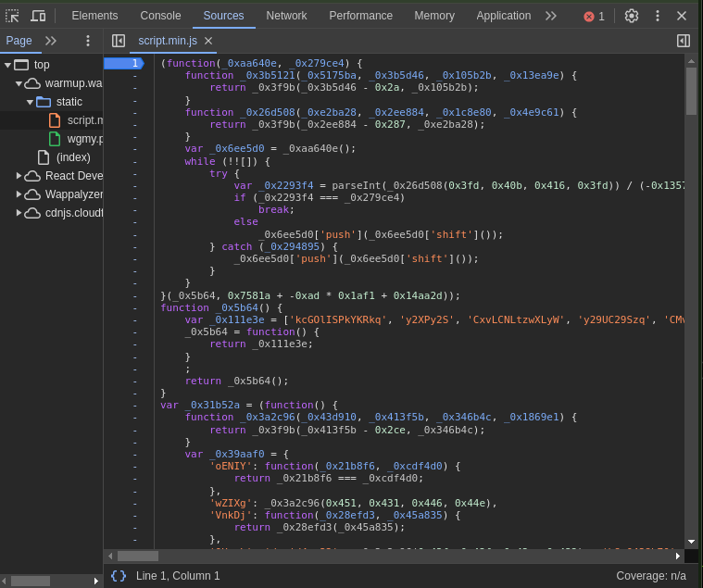
Task: Click the 'kcGOlISPkYKRkq' string in code
Action: (337, 320)
